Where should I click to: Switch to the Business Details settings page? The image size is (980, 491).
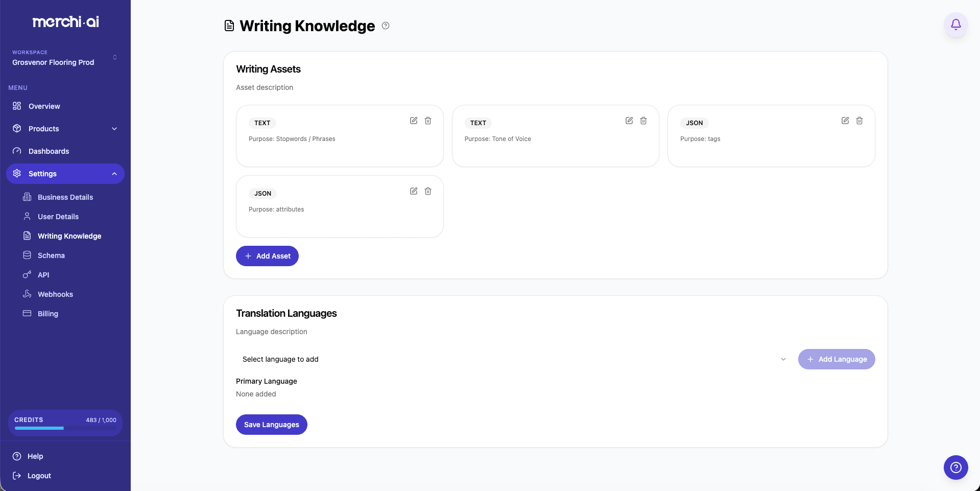click(65, 197)
